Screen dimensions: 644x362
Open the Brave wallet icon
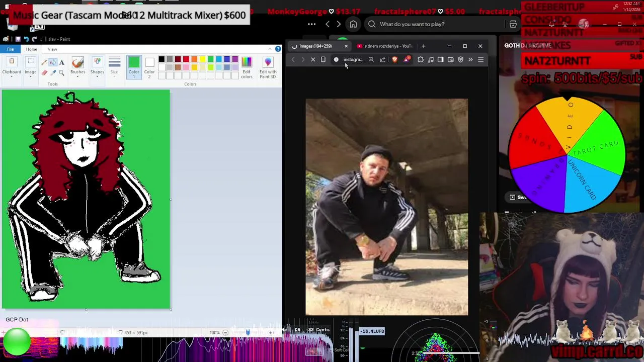(x=451, y=60)
